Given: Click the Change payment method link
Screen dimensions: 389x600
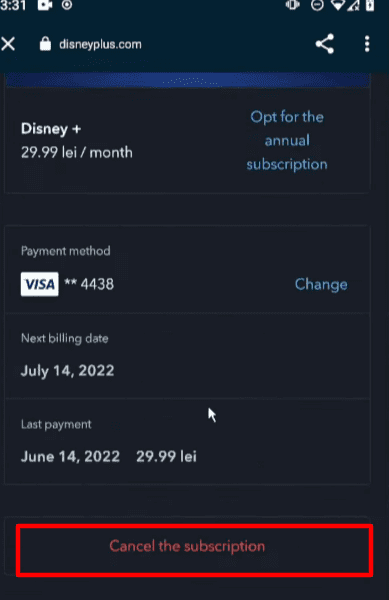Looking at the screenshot, I should tap(321, 284).
